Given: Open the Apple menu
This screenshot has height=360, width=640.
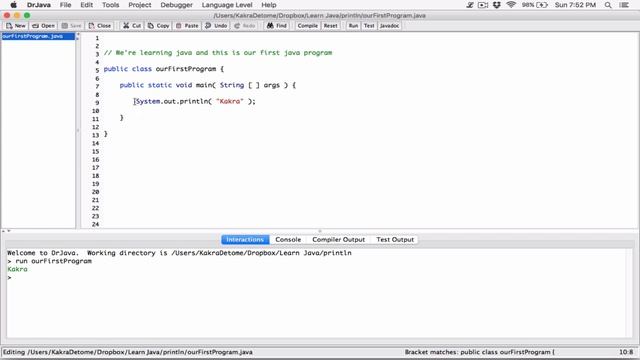Looking at the screenshot, I should coord(13,5).
